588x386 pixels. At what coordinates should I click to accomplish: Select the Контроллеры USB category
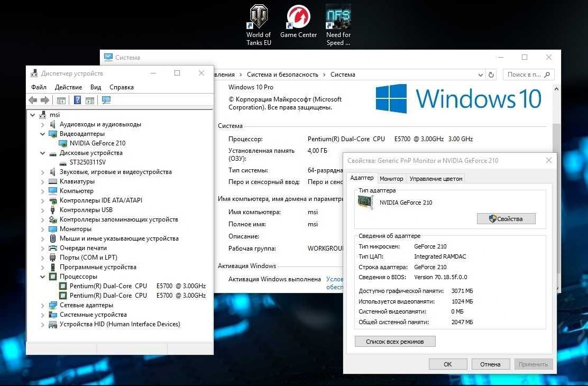(x=86, y=210)
